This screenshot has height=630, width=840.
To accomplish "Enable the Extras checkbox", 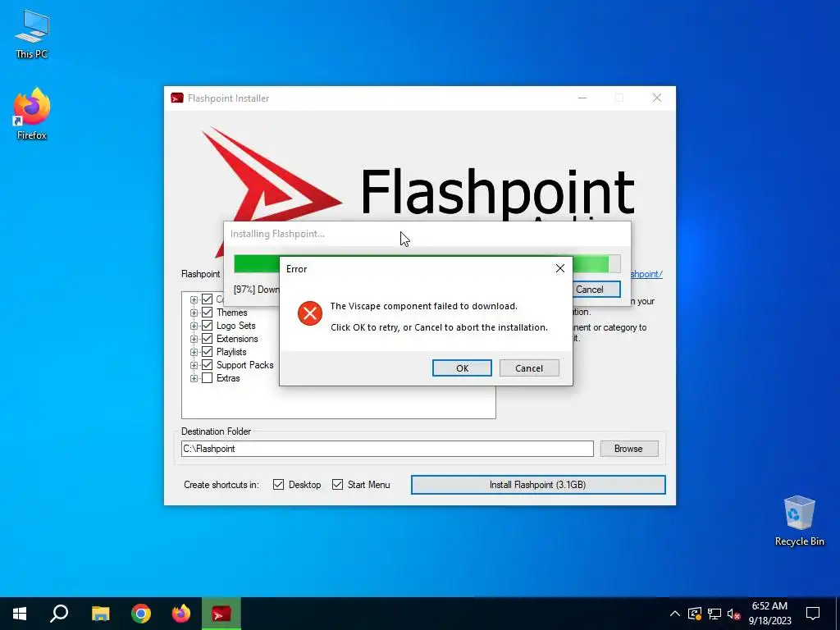I will 208,377.
